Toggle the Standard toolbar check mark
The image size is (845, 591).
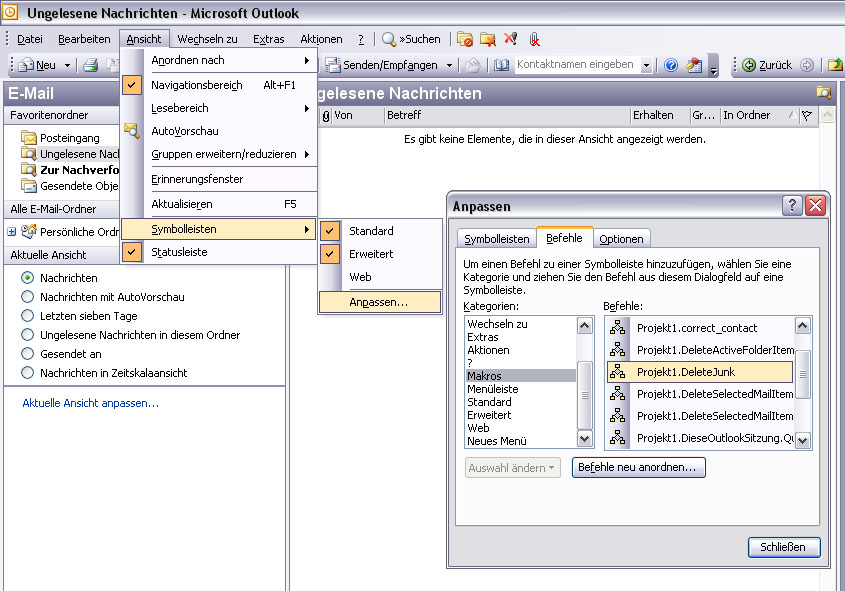coord(330,231)
